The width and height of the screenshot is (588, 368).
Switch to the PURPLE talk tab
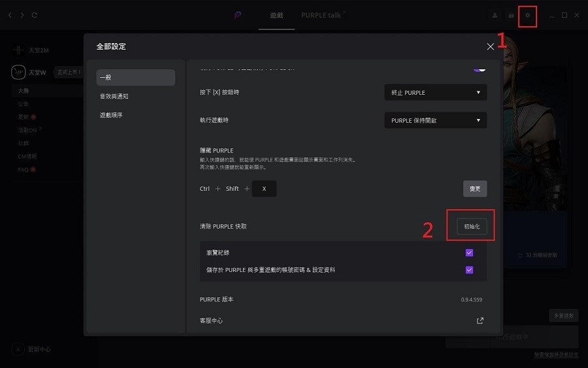(x=323, y=16)
